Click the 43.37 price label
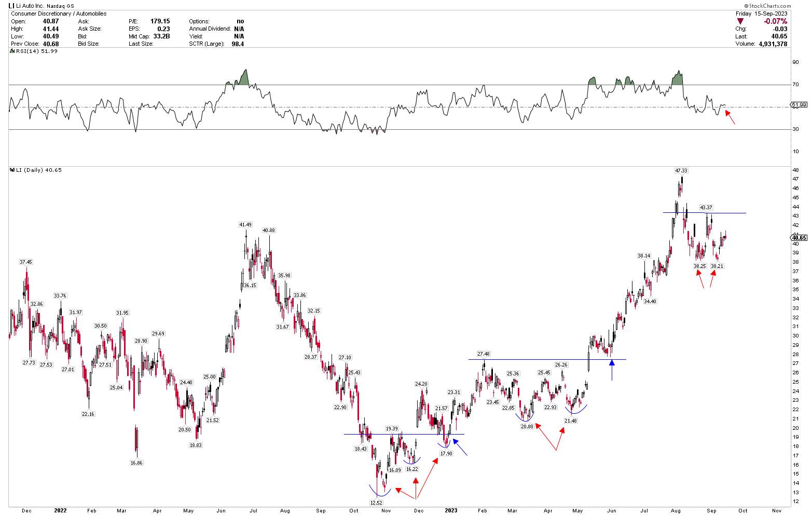Image resolution: width=812 pixels, height=515 pixels. (706, 207)
